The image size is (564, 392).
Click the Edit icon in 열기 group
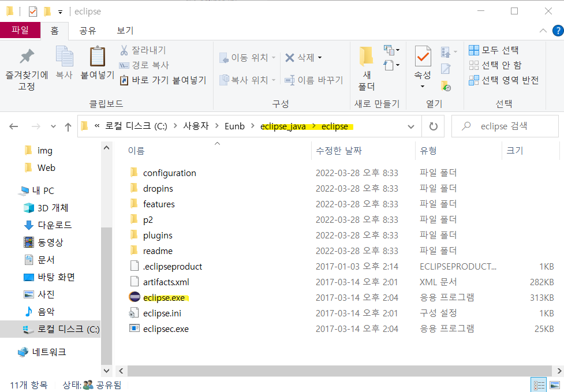[446, 69]
